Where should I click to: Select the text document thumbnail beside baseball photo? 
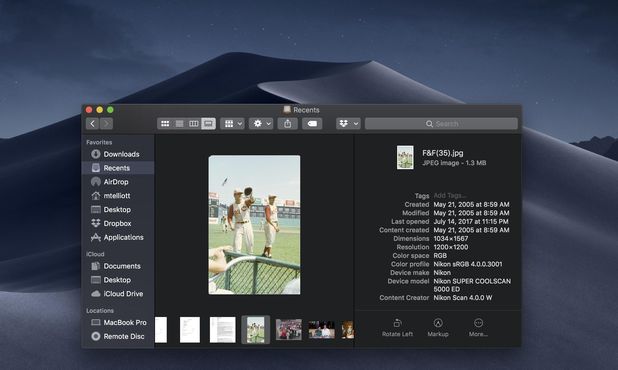pos(223,329)
